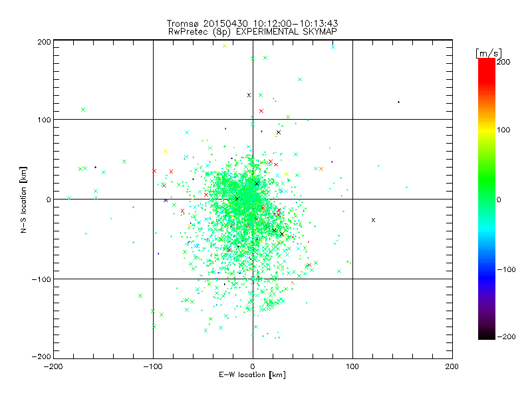Viewport: 532px width, 399px height.
Task: Click the cyan X marker in the plot's top-right
Action: tap(333, 47)
